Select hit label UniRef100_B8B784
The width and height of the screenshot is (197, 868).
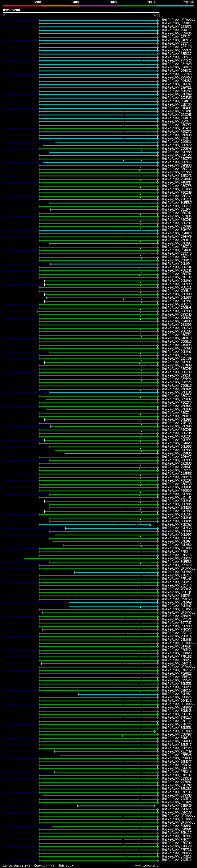point(176,596)
